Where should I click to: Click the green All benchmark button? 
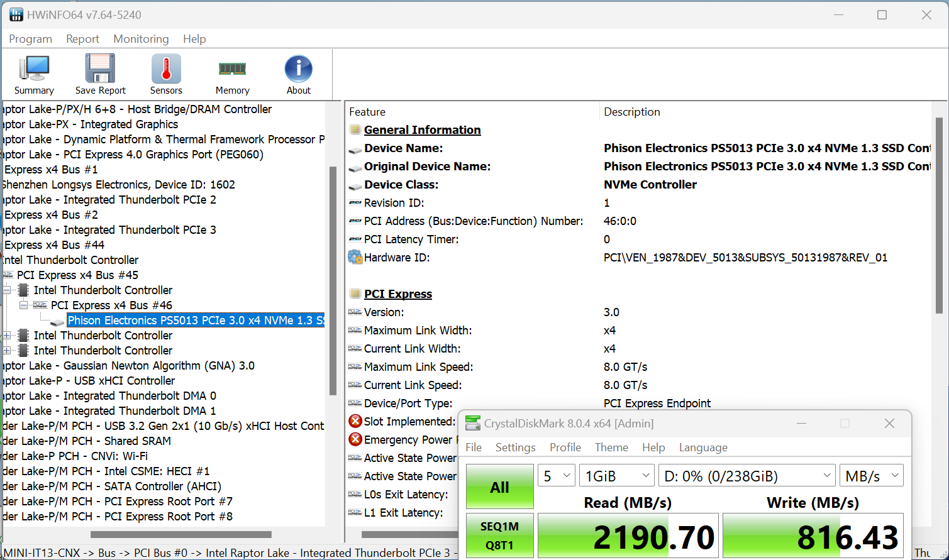point(500,486)
